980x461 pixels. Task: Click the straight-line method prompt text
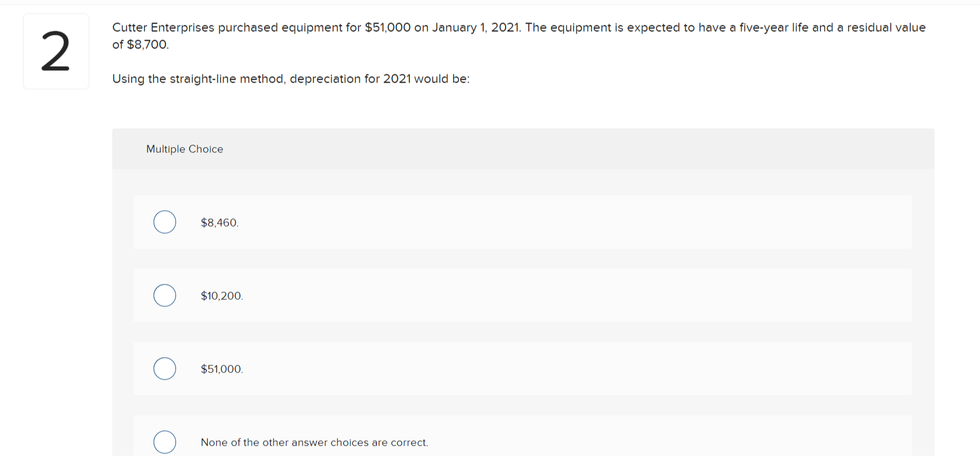(291, 79)
